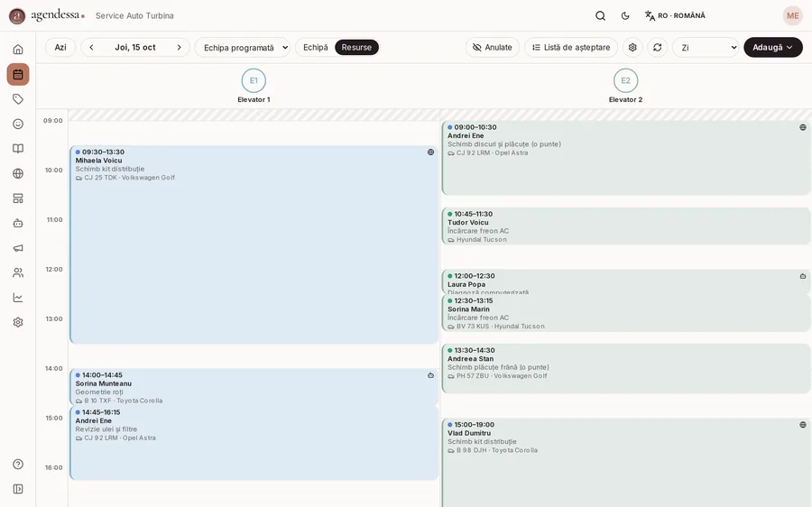Image resolution: width=812 pixels, height=507 pixels.
Task: Open the team users icon in sidebar
Action: (18, 273)
